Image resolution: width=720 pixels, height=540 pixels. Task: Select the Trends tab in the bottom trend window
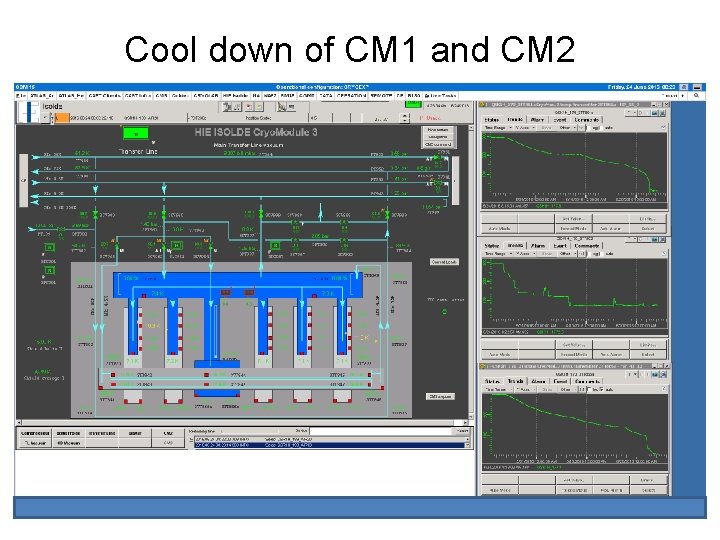(x=515, y=382)
